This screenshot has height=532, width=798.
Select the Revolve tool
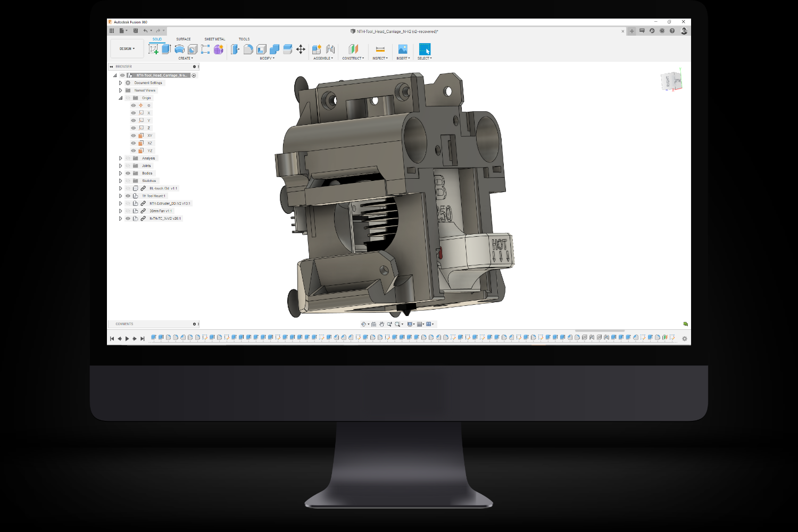point(179,49)
